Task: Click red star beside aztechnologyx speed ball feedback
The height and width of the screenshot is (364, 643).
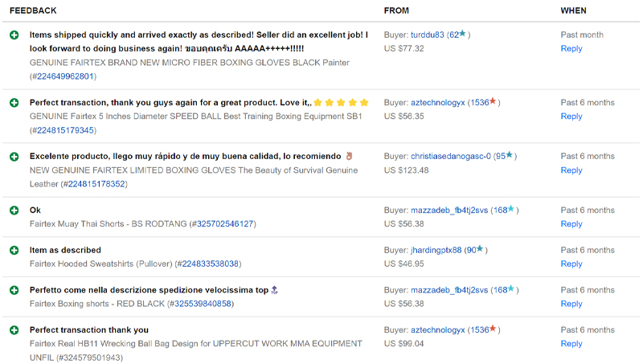Action: [x=493, y=101]
